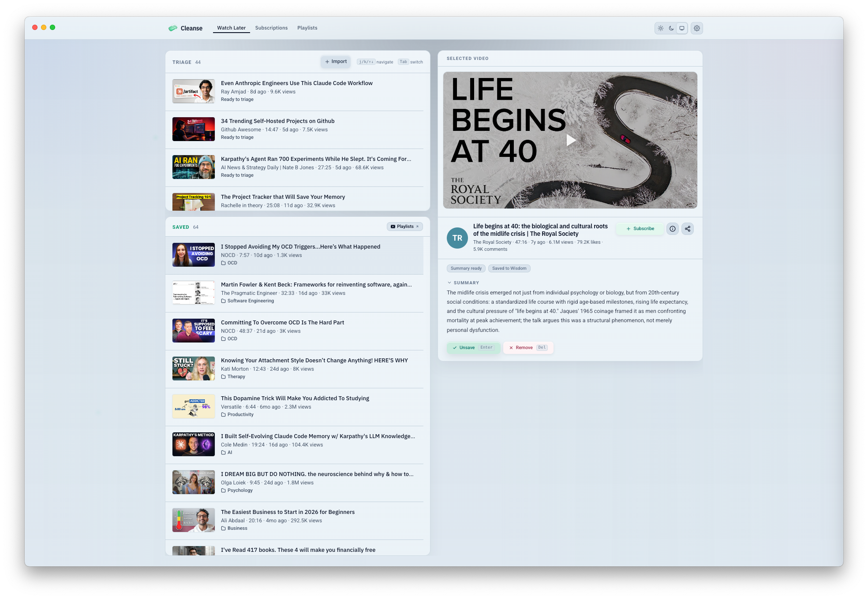The height and width of the screenshot is (599, 868).
Task: Click Cole Medin metadata line
Action: [x=272, y=445]
